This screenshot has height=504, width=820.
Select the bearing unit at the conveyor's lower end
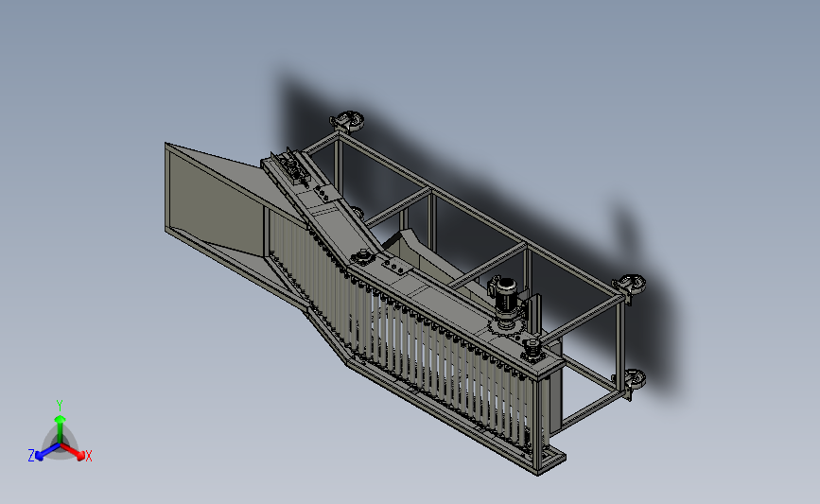tap(532, 349)
